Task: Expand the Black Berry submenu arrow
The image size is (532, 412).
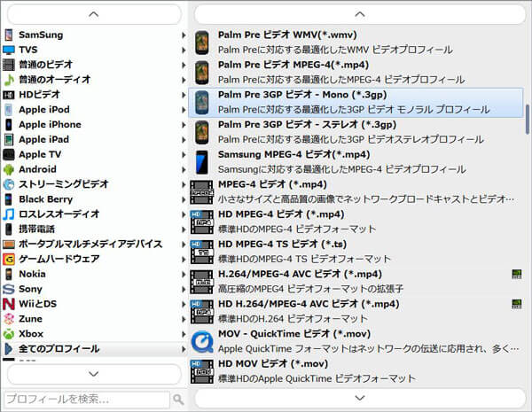Action: [x=184, y=199]
